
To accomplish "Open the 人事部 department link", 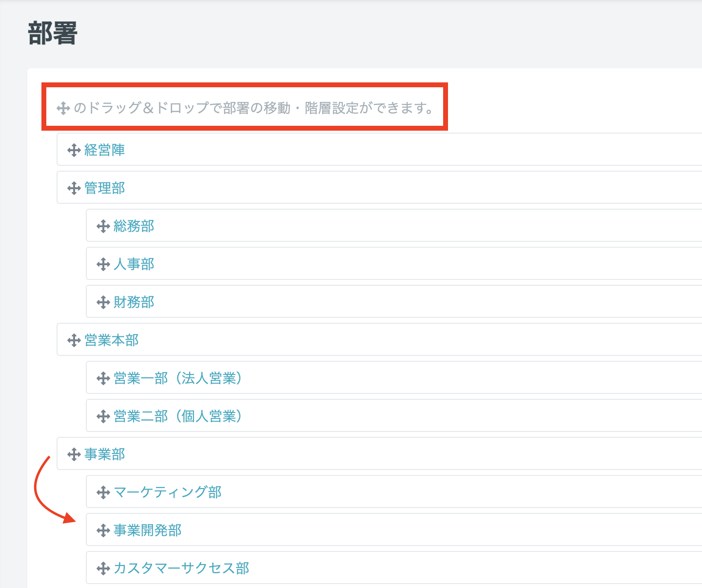I will click(x=134, y=264).
